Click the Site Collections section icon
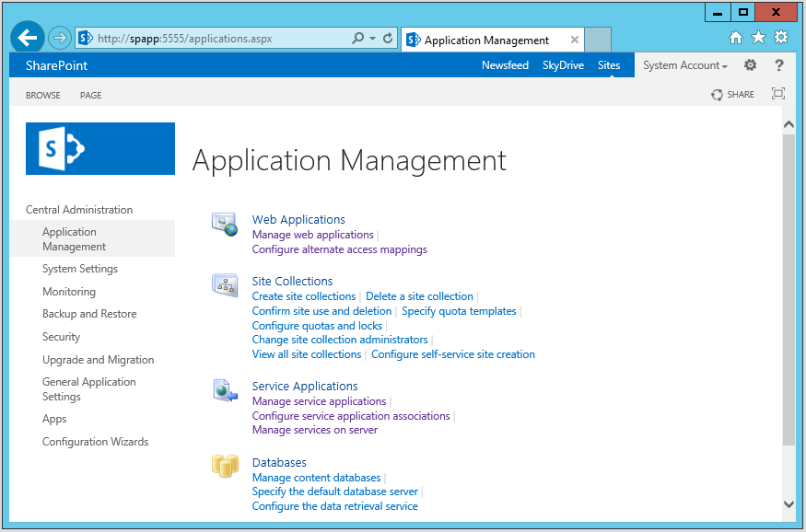The image size is (806, 532). tap(225, 285)
